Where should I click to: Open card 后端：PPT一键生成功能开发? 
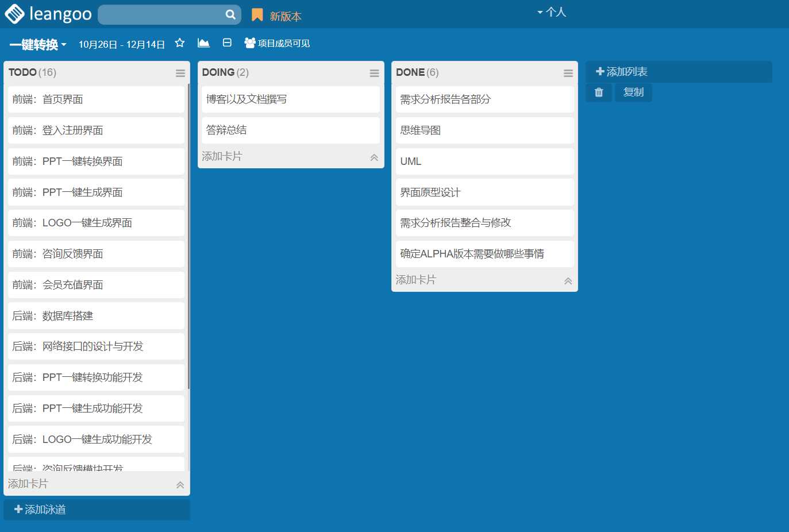pyautogui.click(x=96, y=408)
